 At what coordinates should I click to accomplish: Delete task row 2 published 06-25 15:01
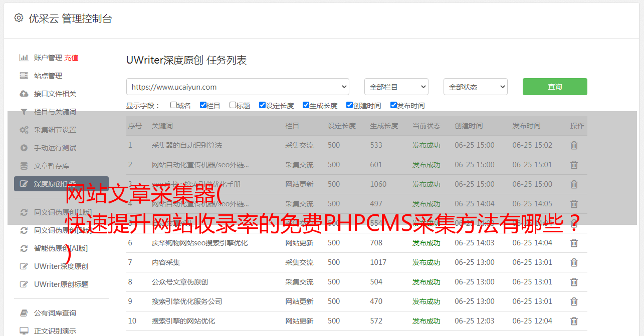click(574, 165)
